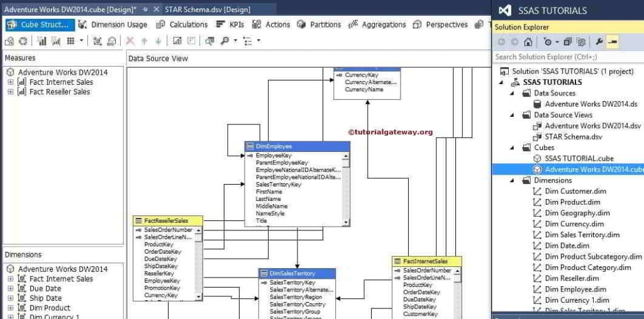Viewport: 644px width, 319px height.
Task: Click the New Measure toolbar icon
Action: pos(42,41)
